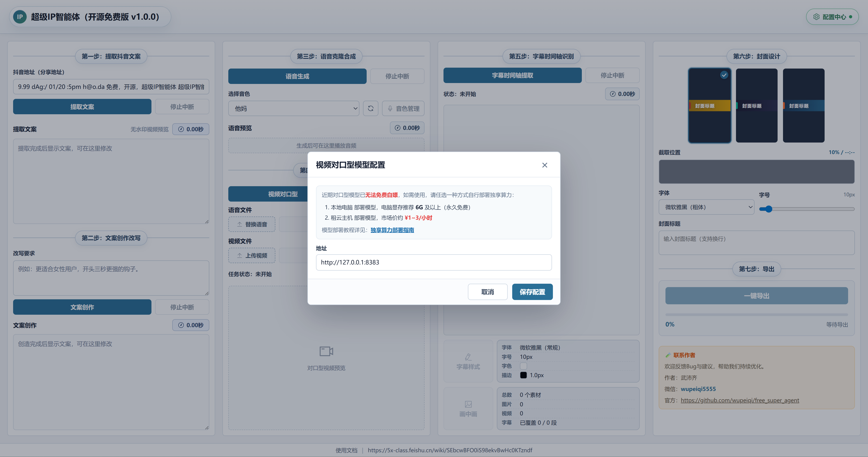Image resolution: width=868 pixels, height=457 pixels.
Task: Adjust the 字号 slider
Action: click(x=807, y=209)
